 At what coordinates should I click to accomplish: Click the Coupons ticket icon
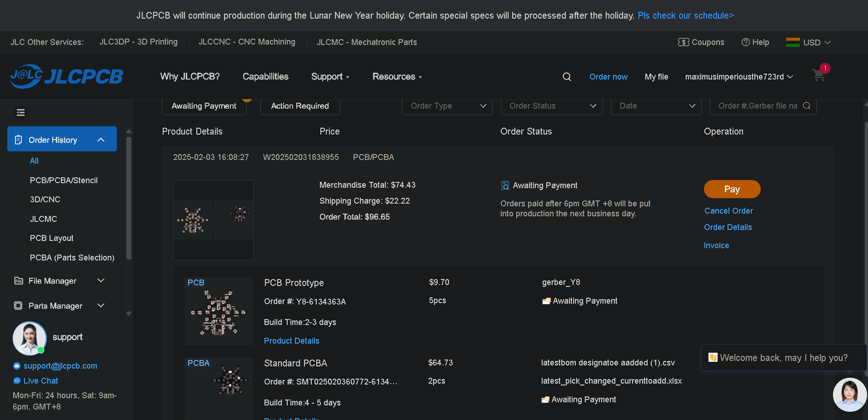coord(683,42)
